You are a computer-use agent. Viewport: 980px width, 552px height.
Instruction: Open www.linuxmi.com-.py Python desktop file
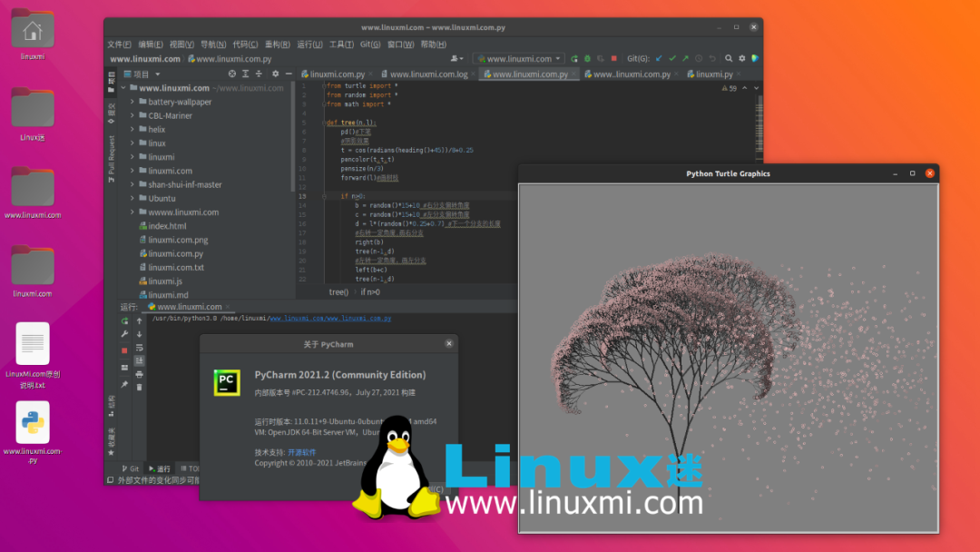coord(33,432)
